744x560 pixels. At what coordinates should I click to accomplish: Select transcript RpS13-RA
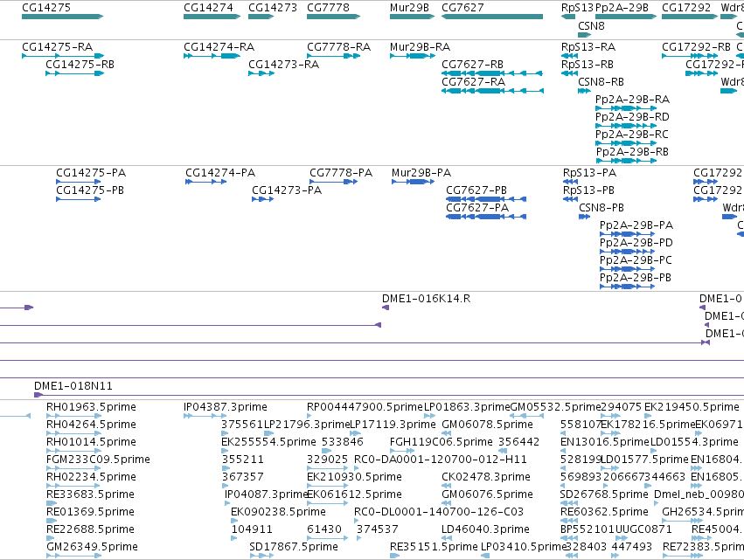tap(588, 47)
